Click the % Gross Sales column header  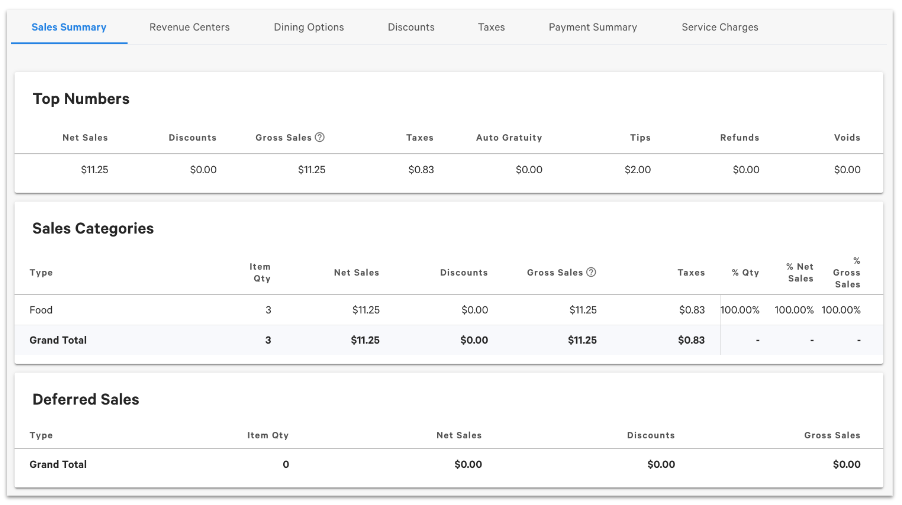pos(847,272)
